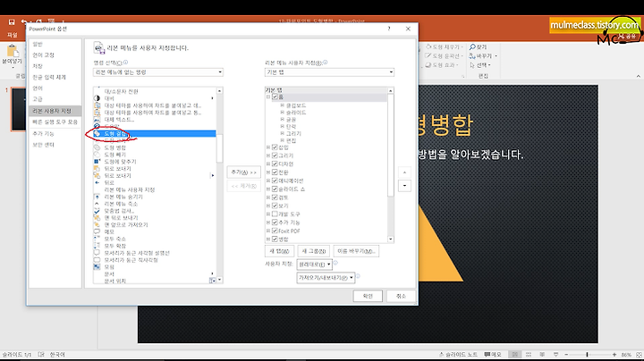Click the 도형에 맞추기 grid icon
The height and width of the screenshot is (361, 644).
pyautogui.click(x=97, y=162)
